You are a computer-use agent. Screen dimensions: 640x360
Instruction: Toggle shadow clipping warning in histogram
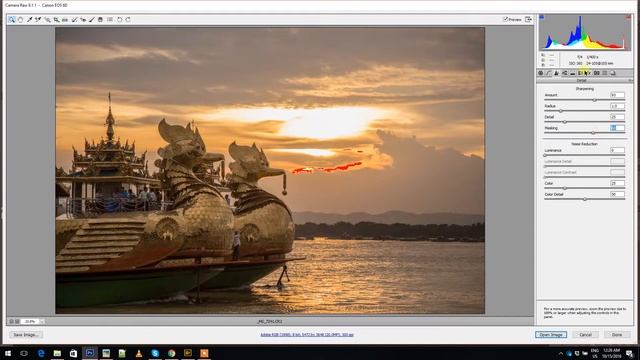pyautogui.click(x=542, y=17)
